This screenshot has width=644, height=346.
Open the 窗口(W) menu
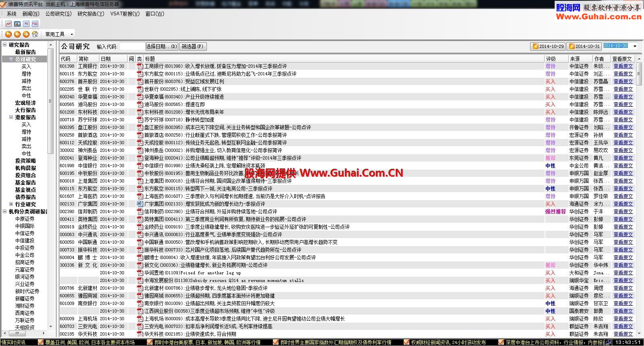(x=155, y=14)
